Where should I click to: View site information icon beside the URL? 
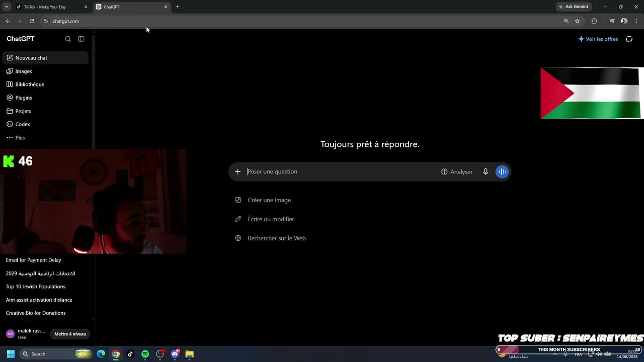(46, 21)
